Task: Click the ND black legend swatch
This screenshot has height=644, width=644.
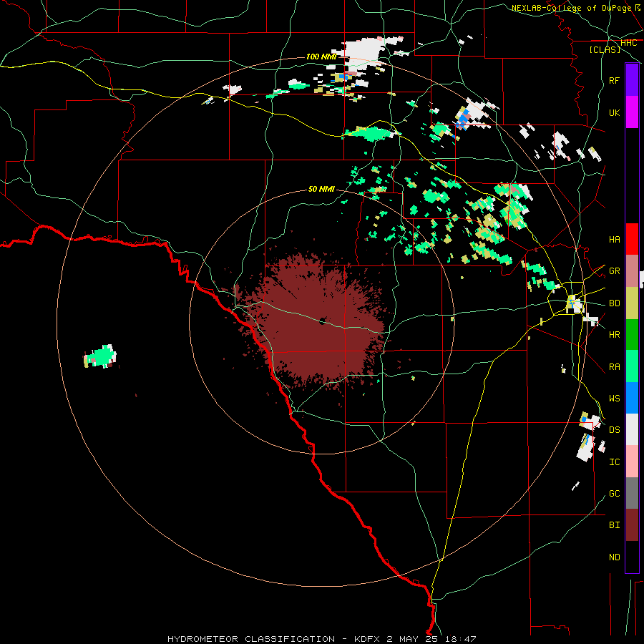Action: click(x=632, y=557)
